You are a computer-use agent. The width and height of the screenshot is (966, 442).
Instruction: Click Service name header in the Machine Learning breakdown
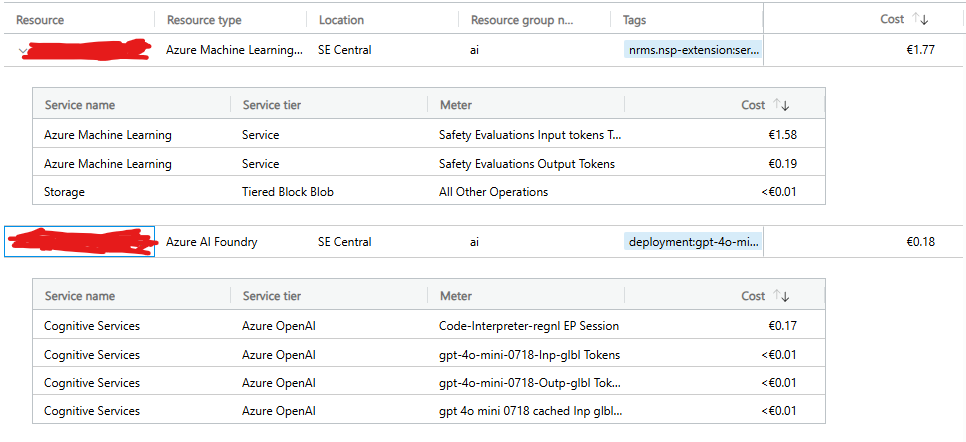80,105
